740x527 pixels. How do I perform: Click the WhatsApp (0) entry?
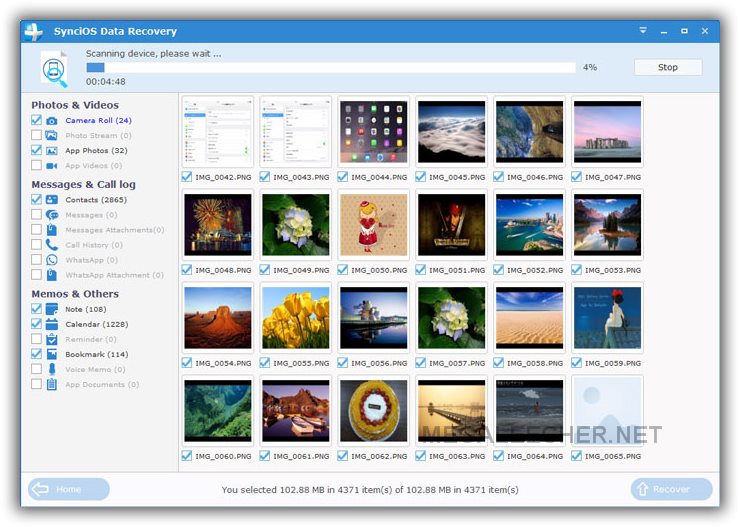tap(92, 260)
